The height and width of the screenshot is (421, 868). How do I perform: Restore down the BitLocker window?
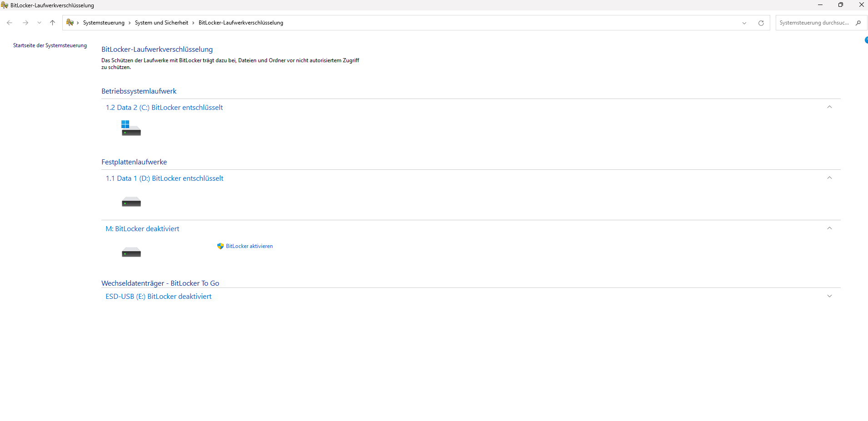[841, 5]
